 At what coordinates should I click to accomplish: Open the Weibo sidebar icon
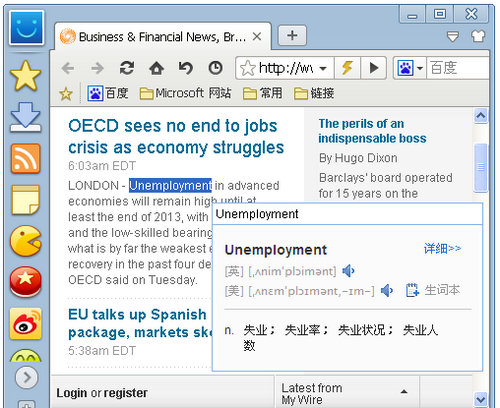(x=26, y=324)
